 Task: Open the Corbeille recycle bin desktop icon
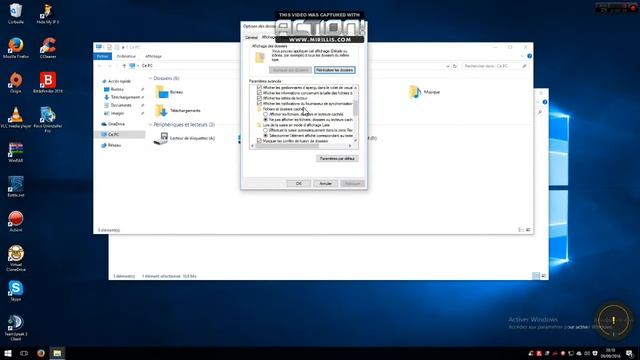pyautogui.click(x=16, y=13)
